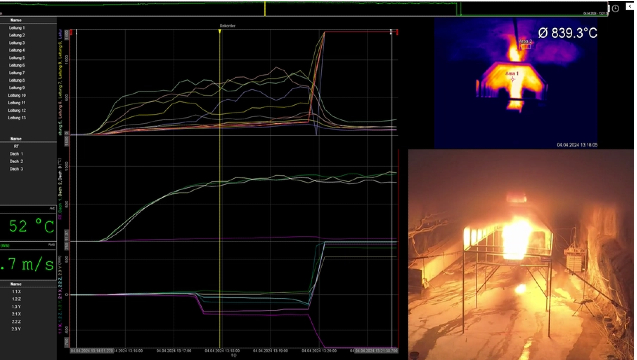This screenshot has height=360, width=637.
Task: Click the yellow marker in the overview timeline
Action: tap(265, 9)
